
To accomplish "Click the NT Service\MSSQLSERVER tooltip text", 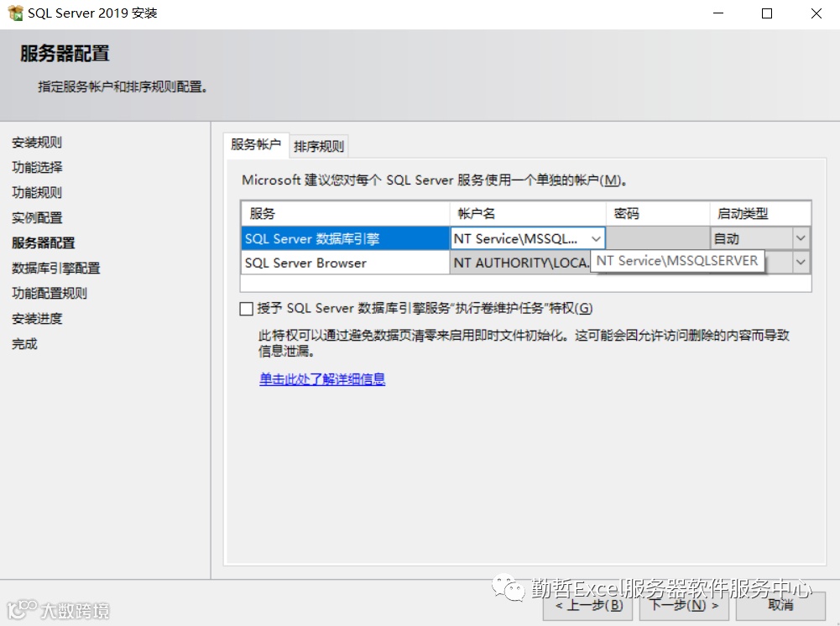I will [x=677, y=261].
